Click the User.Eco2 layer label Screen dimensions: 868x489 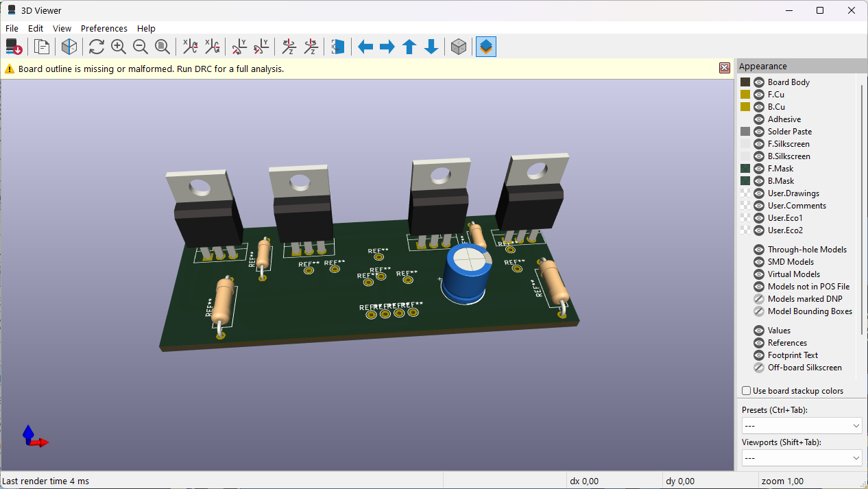[x=785, y=230]
